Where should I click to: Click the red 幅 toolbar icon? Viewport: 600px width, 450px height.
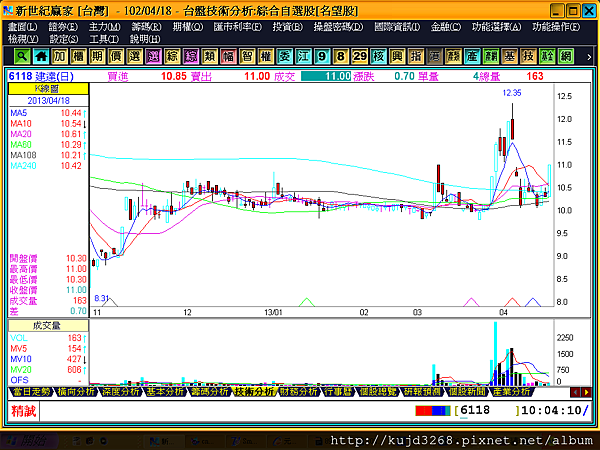pyautogui.click(x=228, y=57)
